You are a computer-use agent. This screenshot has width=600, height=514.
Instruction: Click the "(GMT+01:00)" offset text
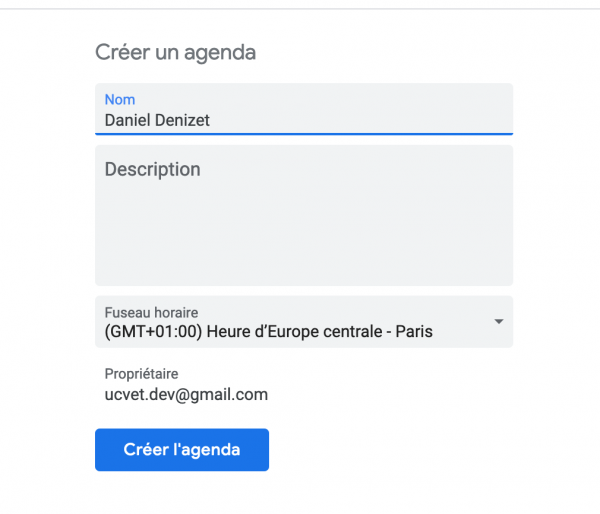(152, 331)
